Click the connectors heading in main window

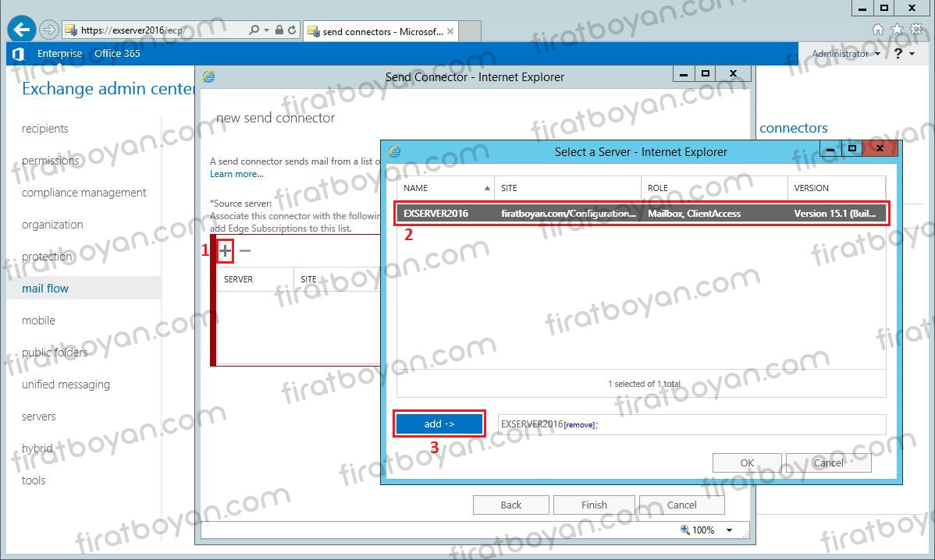coord(793,128)
